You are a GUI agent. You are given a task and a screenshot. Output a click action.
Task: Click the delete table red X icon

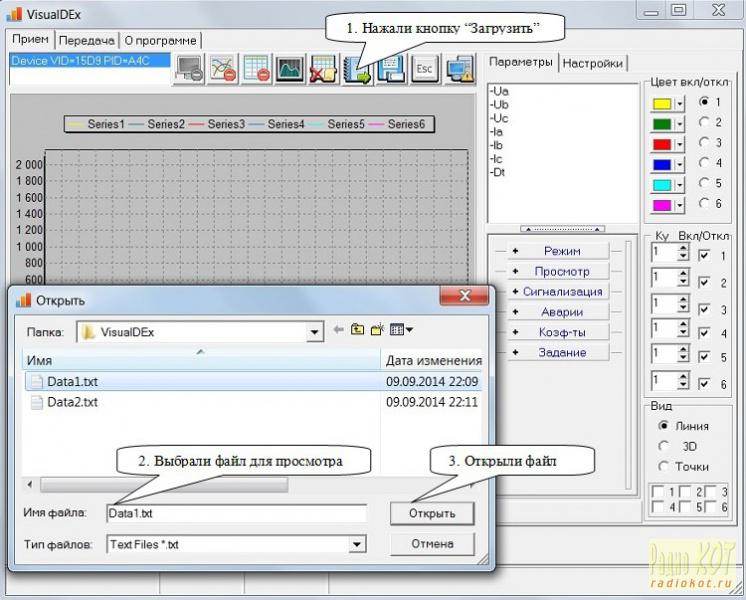[x=323, y=68]
